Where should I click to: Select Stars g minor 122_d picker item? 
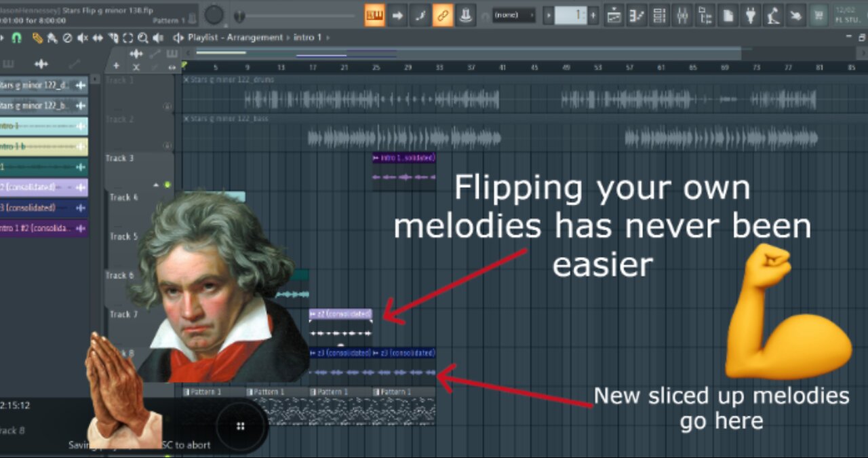click(44, 85)
